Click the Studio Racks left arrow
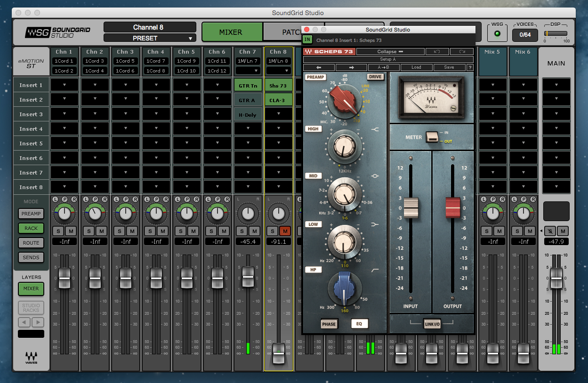Viewport: 588px width, 383px height. (x=24, y=322)
